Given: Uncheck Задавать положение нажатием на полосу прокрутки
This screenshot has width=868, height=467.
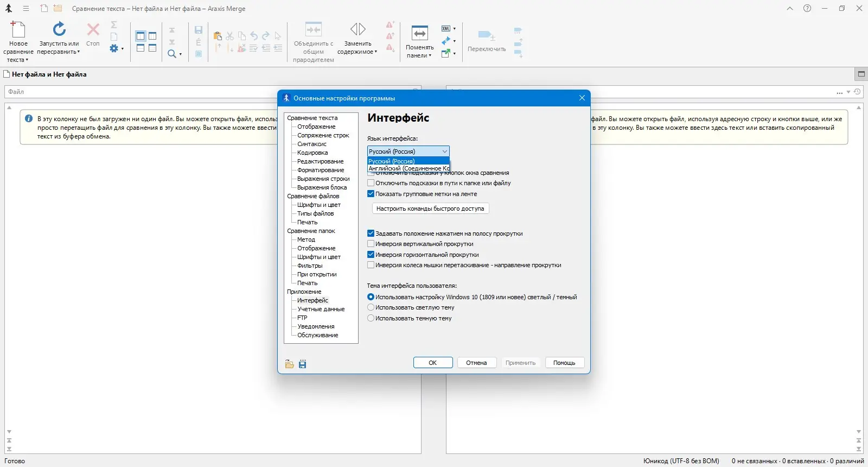Looking at the screenshot, I should click(x=371, y=233).
